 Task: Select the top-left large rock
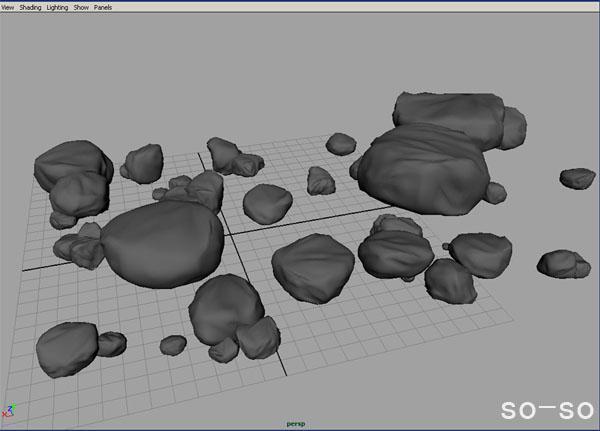tap(72, 165)
